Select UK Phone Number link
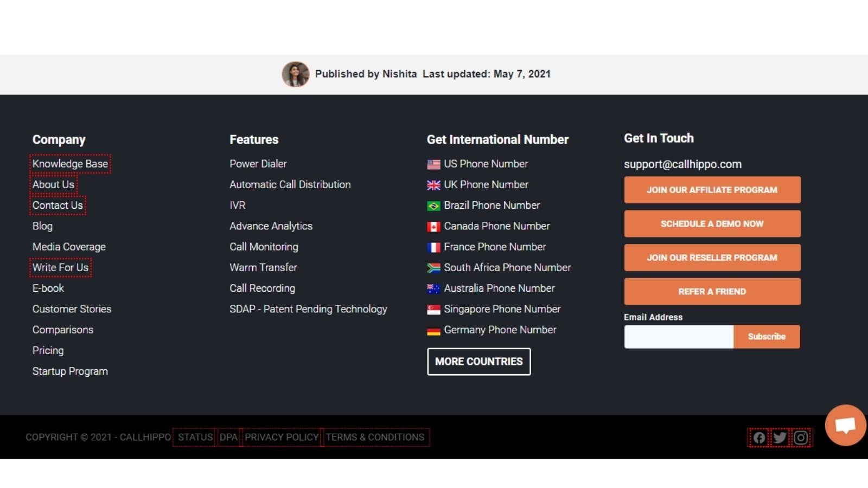The height and width of the screenshot is (488, 868). coord(486,184)
